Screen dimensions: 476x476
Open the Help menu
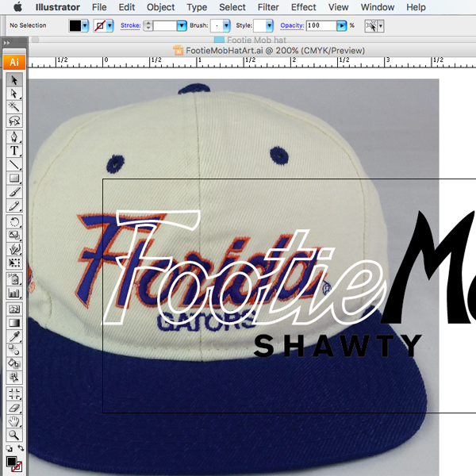tap(416, 7)
